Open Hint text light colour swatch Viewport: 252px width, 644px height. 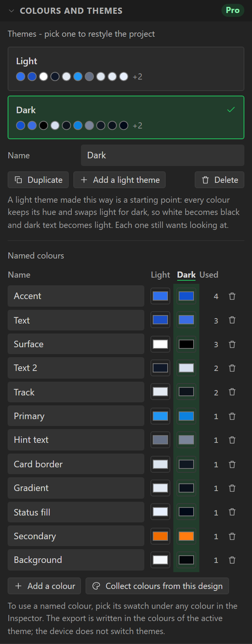tap(160, 440)
